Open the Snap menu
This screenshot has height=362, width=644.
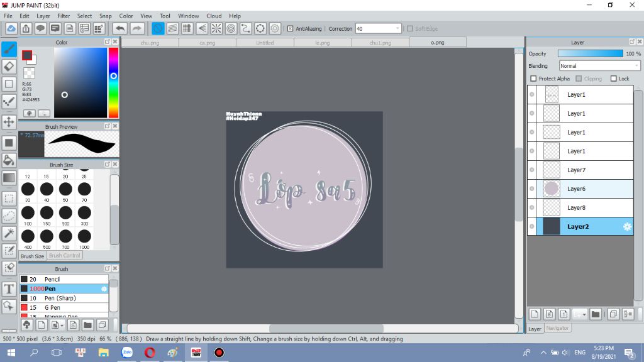[105, 16]
